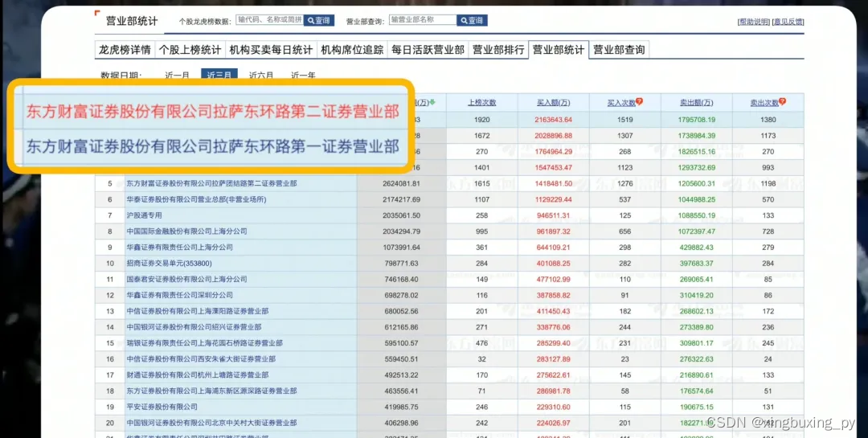
Task: Open 东方财富证券拉萨团结路第二证券营业部 row link
Action: click(x=211, y=183)
